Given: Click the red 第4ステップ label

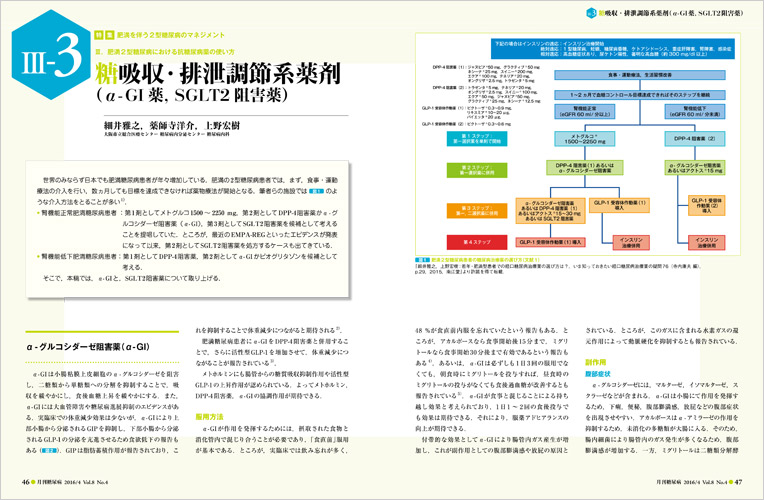Looking at the screenshot, I should (477, 242).
